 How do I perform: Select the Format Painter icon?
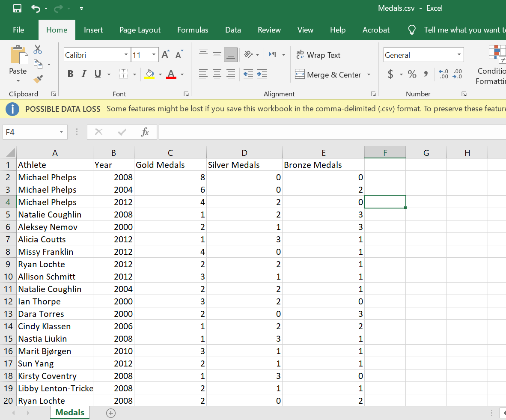[x=38, y=78]
